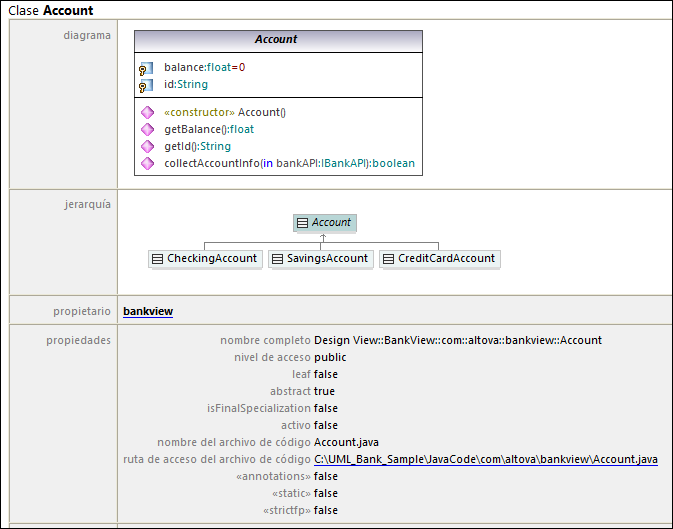Click the collectAccountInfo method diamond icon

click(147, 164)
